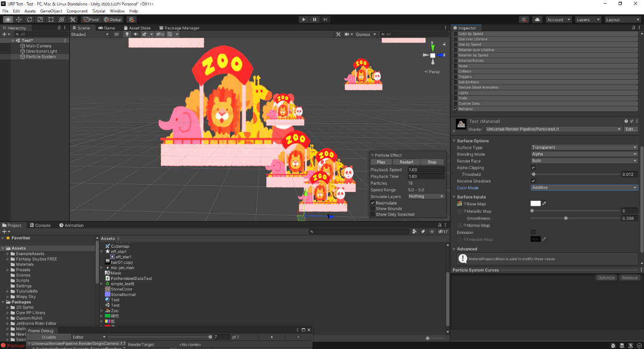This screenshot has width=644, height=349.
Task: Toggle scene grid visibility icon
Action: pos(169,34)
